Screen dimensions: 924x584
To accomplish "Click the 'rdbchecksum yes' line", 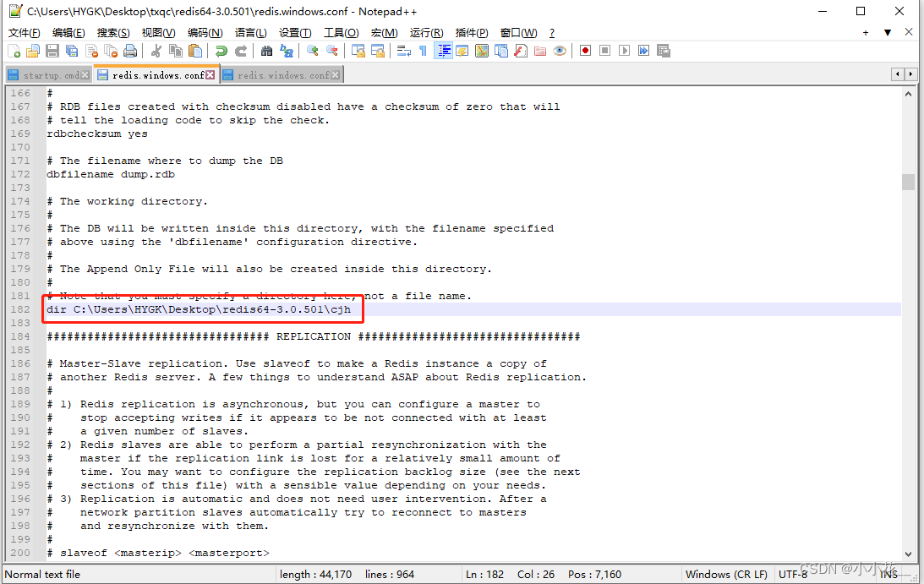I will (97, 134).
